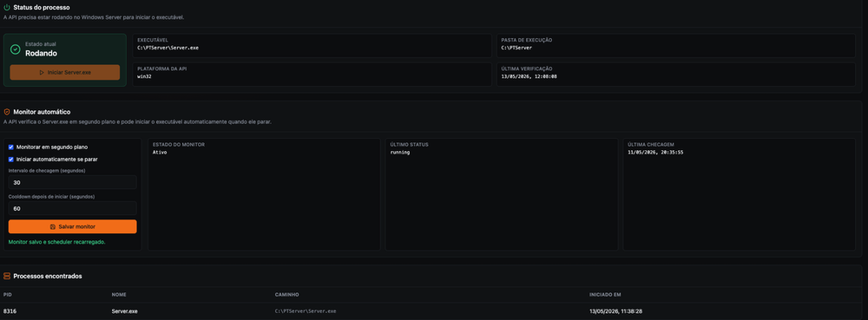Uncheck Monitorar em segundo plano

pyautogui.click(x=11, y=147)
